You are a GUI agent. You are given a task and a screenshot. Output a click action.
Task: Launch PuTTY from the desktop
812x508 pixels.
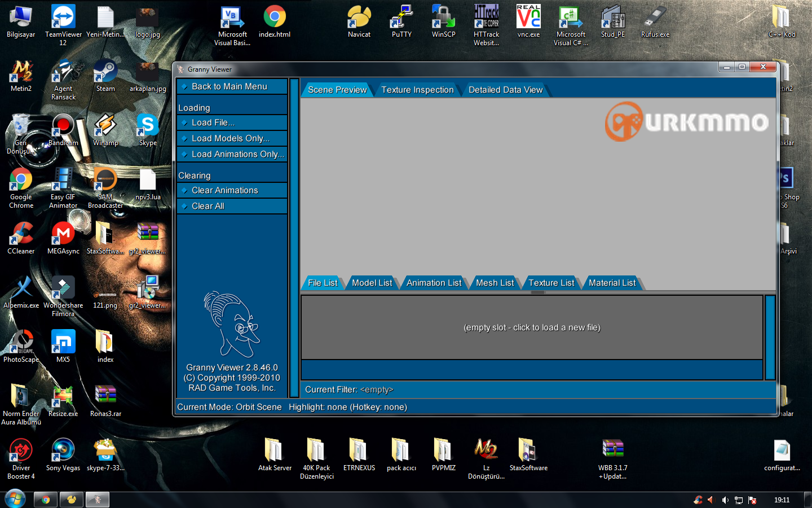point(401,22)
